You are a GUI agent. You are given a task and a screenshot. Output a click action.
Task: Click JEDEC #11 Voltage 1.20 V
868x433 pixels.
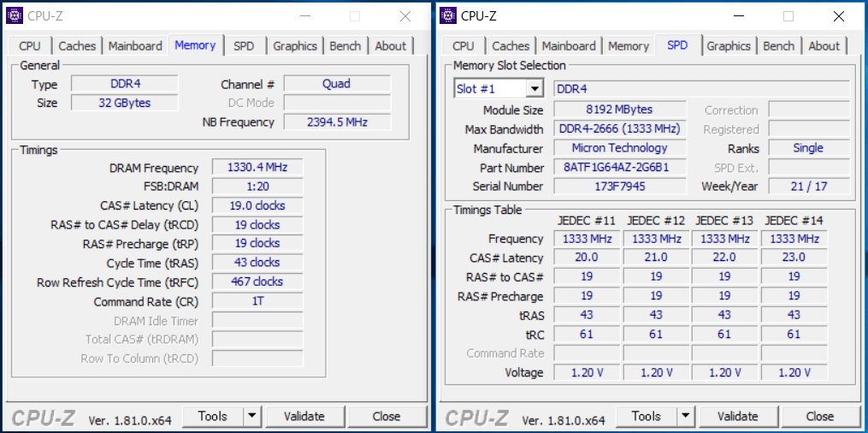coord(587,372)
